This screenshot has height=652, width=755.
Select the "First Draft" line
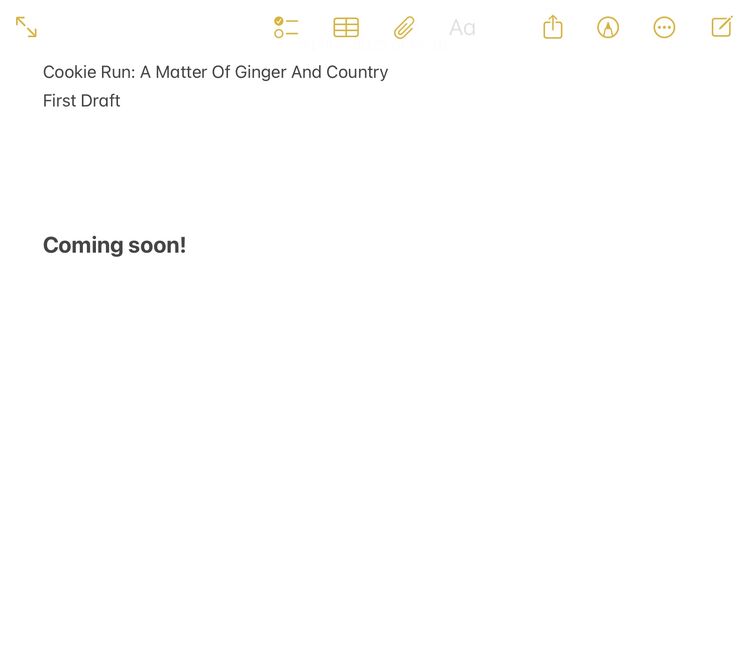click(x=81, y=101)
